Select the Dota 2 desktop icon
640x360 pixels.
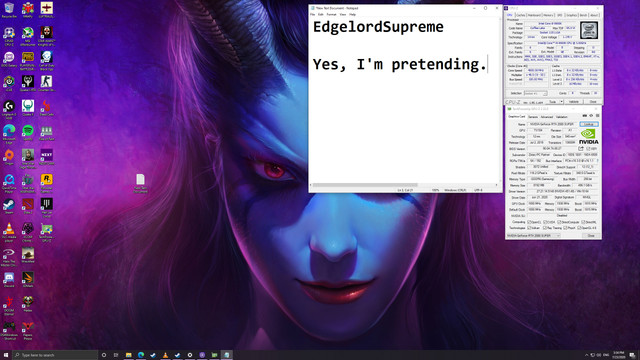(x=28, y=206)
